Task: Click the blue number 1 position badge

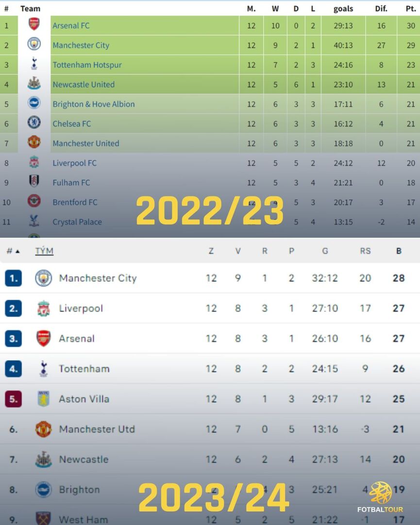Action: (x=13, y=279)
